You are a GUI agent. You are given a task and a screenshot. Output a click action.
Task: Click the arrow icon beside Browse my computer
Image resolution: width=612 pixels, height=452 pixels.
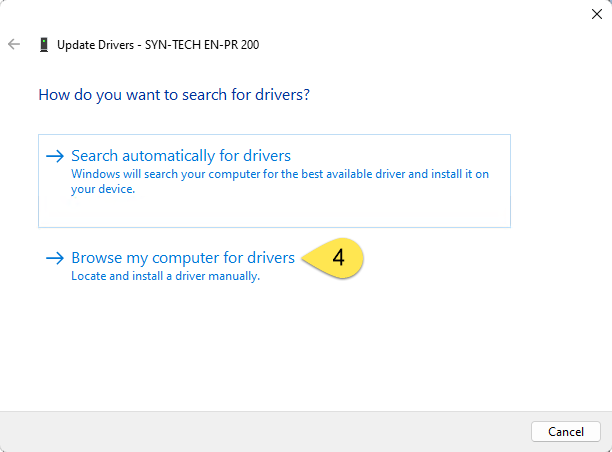click(55, 258)
